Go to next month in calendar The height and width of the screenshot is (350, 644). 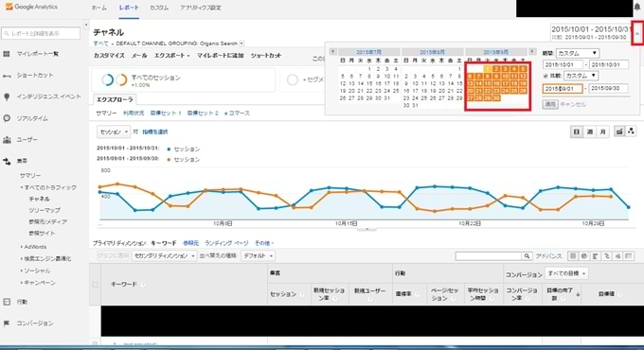[x=532, y=52]
